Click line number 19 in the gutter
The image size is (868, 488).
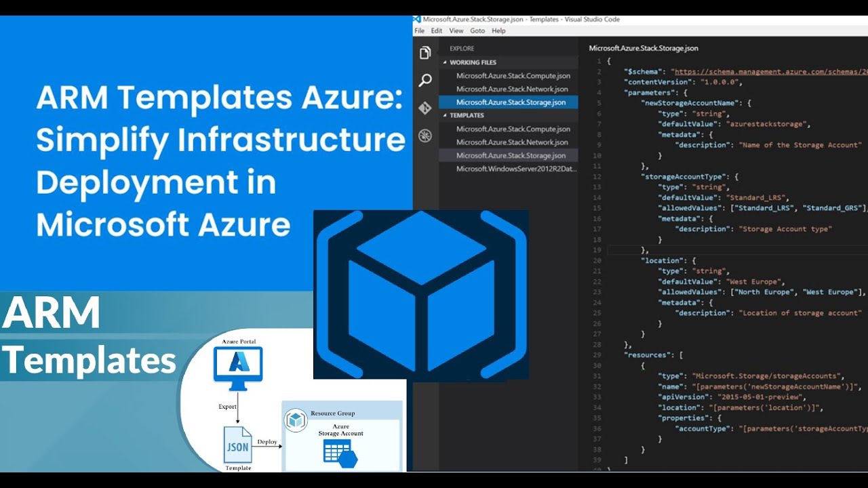coord(597,250)
